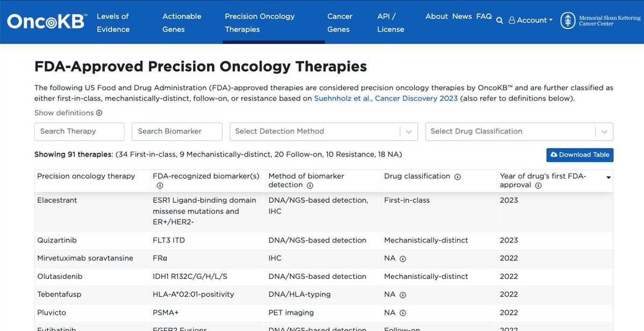Click info icon next to Method of biomarker detection

click(310, 185)
